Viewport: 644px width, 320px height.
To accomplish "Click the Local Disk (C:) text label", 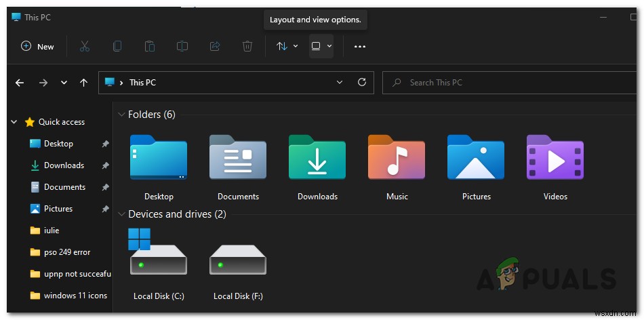I will (x=159, y=296).
